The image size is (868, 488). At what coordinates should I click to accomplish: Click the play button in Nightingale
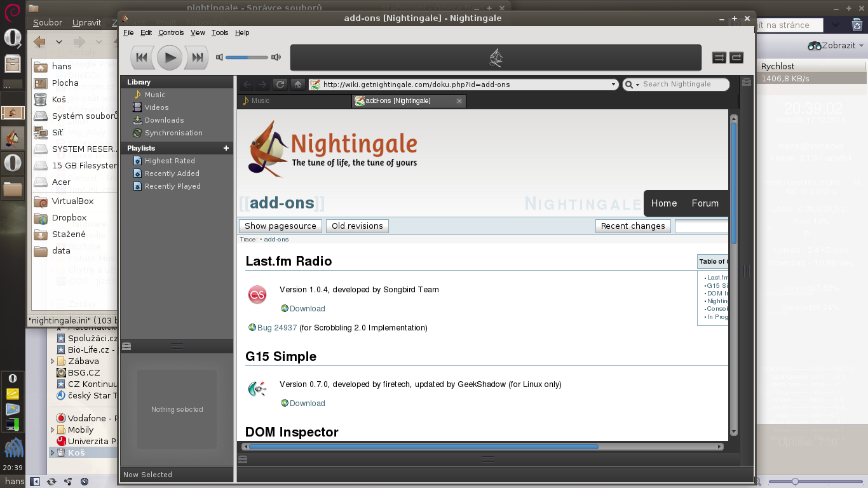point(170,58)
